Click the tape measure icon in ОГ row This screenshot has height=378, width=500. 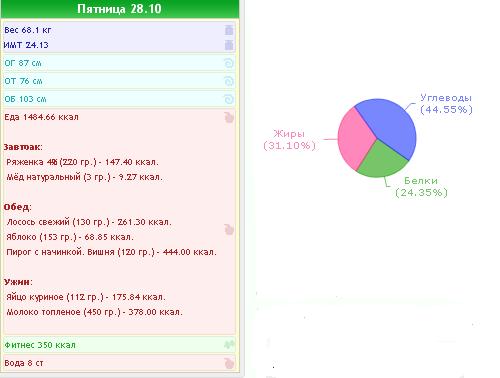click(229, 63)
